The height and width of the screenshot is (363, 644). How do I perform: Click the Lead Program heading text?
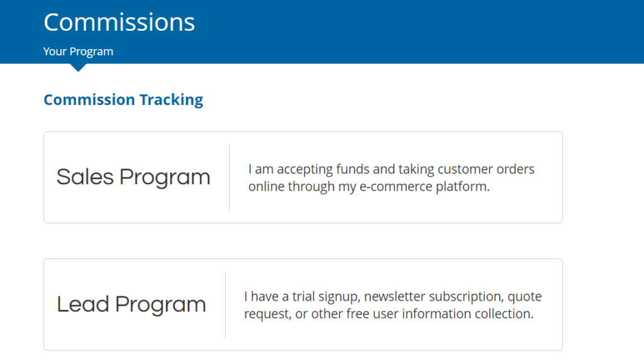click(x=131, y=304)
